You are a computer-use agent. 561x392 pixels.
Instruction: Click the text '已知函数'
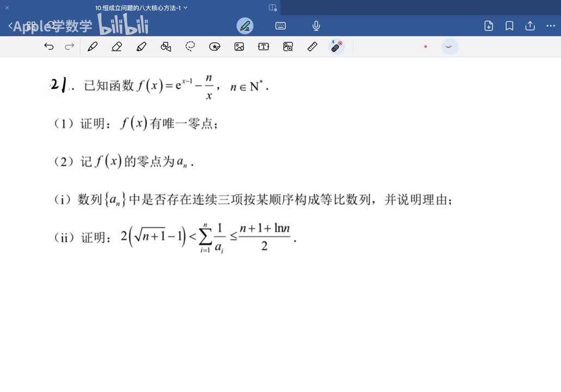click(x=109, y=86)
